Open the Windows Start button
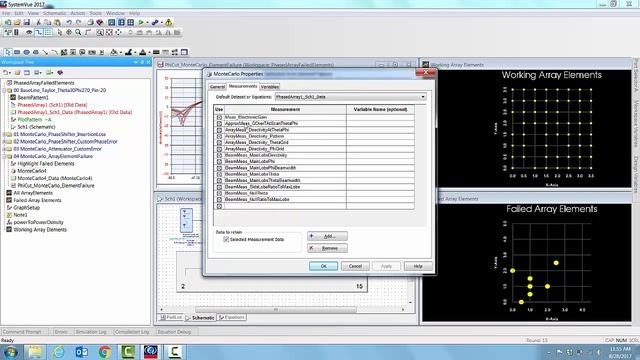 pyautogui.click(x=11, y=352)
